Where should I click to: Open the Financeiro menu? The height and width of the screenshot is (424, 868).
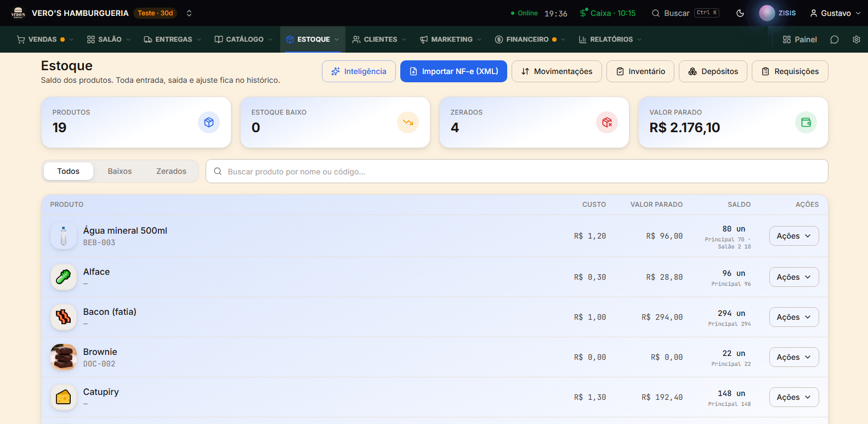coord(530,39)
